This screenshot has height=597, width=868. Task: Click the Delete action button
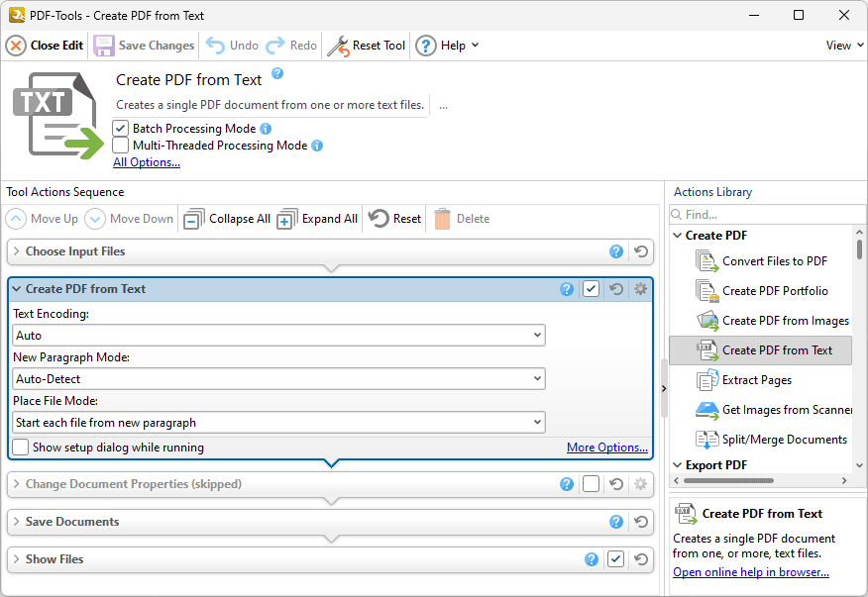462,219
